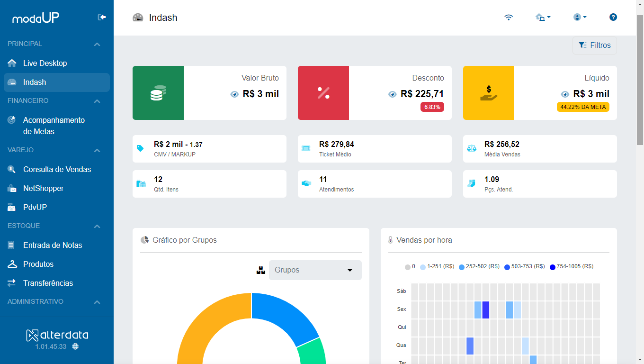Open the Grupos dropdown selector
Viewport: 644px width, 364px height.
(x=315, y=270)
